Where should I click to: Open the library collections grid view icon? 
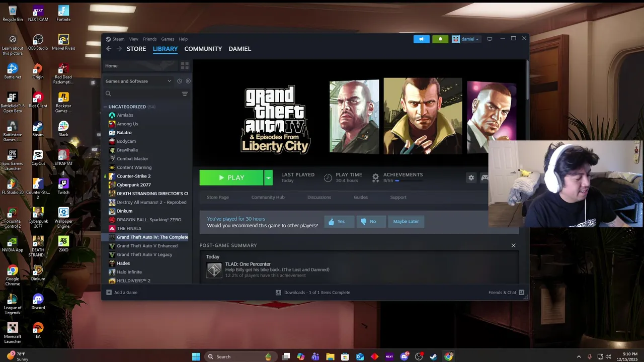[185, 66]
